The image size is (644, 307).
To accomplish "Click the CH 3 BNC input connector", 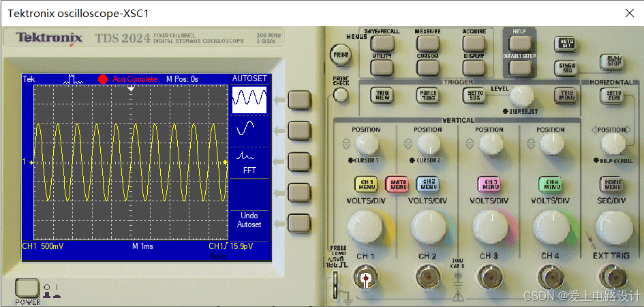I will [489, 278].
